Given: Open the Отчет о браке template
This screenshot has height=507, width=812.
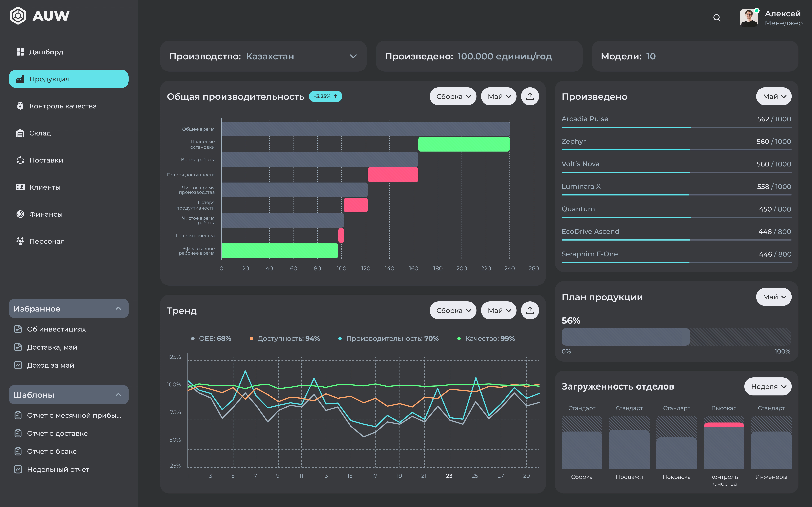Looking at the screenshot, I should (52, 451).
